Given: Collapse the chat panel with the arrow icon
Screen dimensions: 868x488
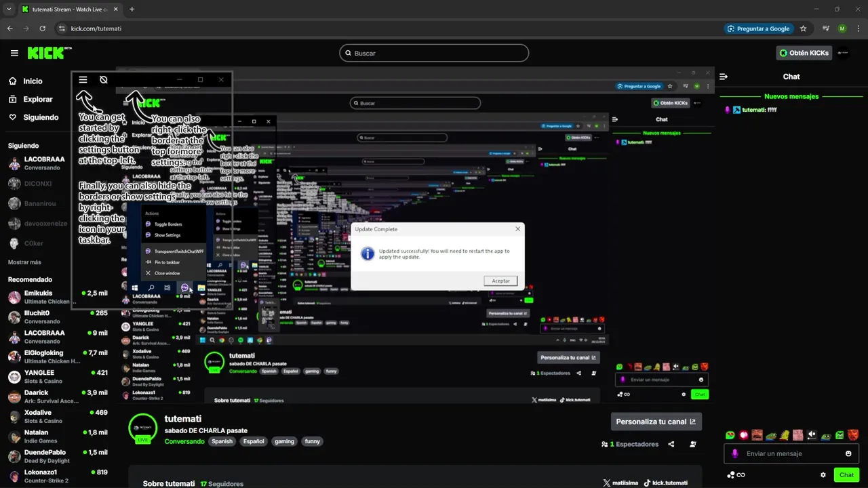Looking at the screenshot, I should [x=724, y=77].
